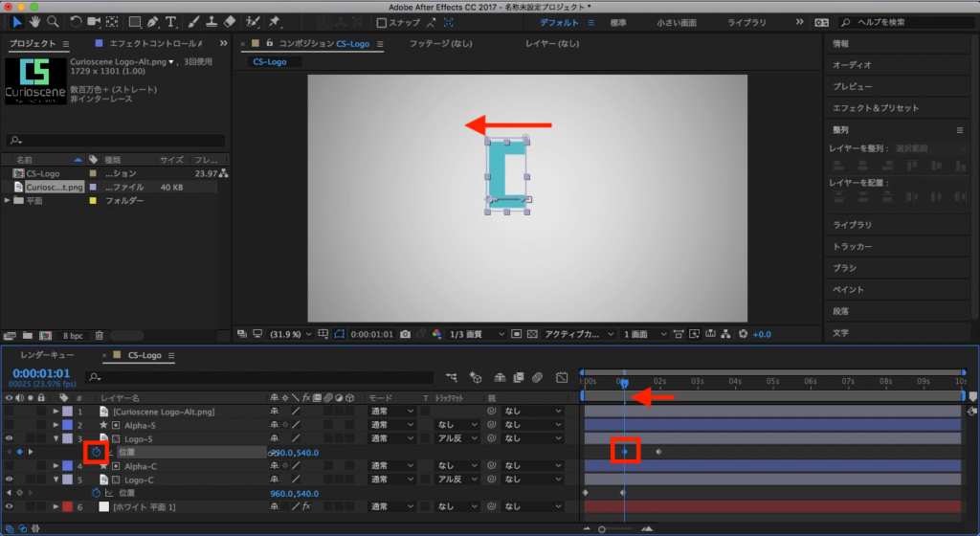
Task: Switch to the レンダーキュー tab
Action: click(x=48, y=355)
